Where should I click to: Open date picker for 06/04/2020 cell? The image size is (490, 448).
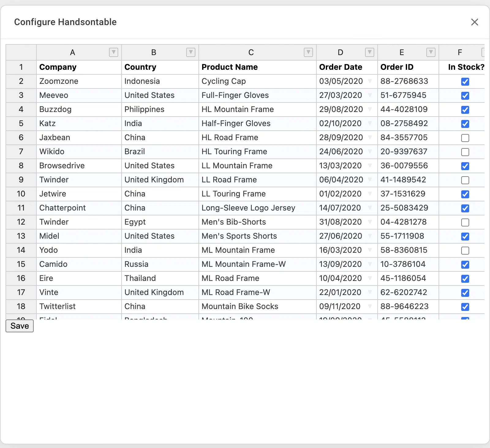pos(370,180)
